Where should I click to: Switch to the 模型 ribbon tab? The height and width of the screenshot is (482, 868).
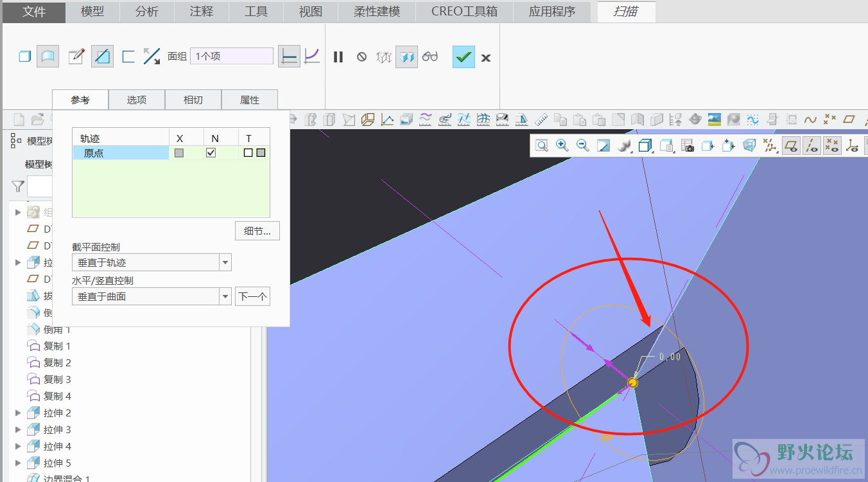click(92, 12)
